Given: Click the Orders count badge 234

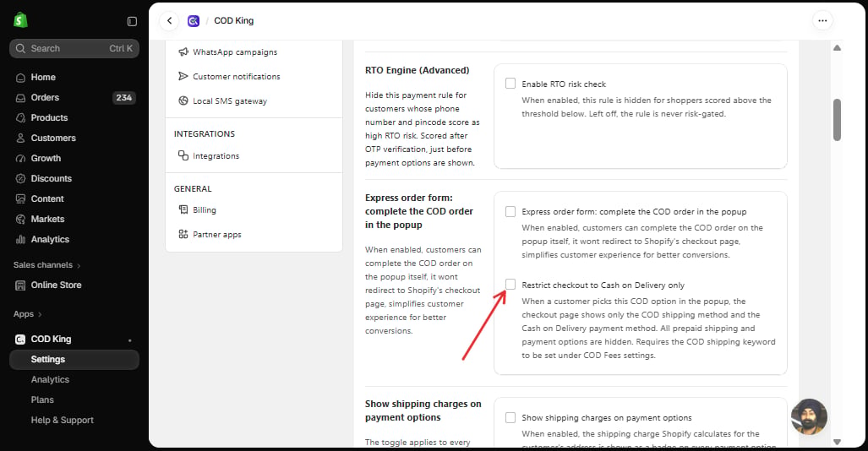Looking at the screenshot, I should click(123, 98).
